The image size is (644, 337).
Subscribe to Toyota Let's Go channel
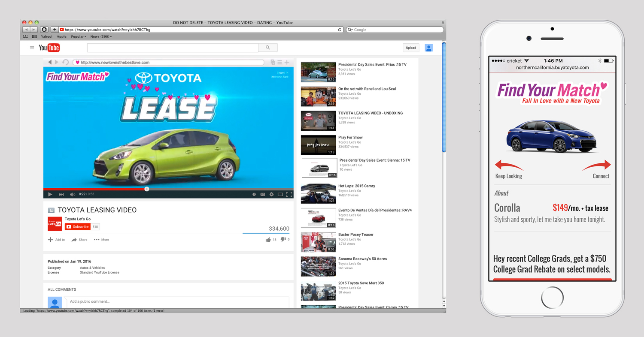point(78,227)
